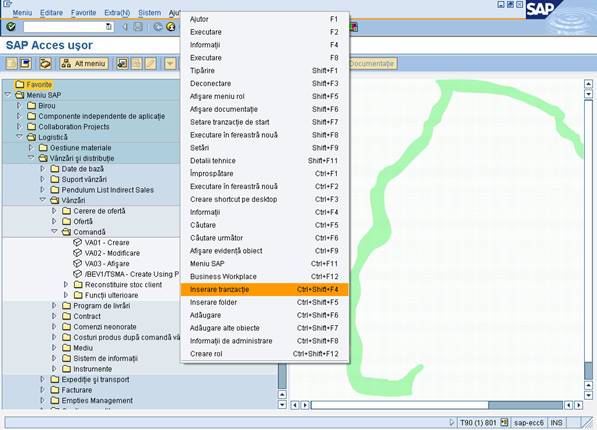Click the Mediu folder icon
The width and height of the screenshot is (597, 430).
click(67, 348)
